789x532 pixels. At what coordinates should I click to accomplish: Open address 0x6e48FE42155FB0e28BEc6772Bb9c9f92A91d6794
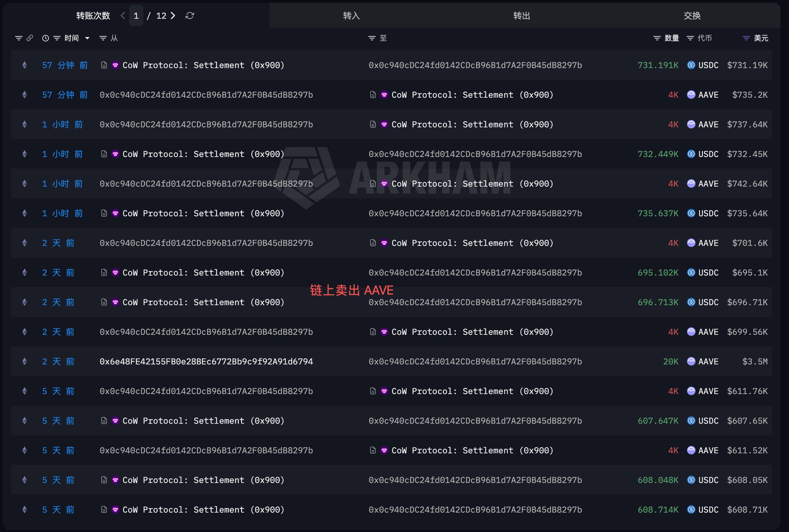[206, 361]
